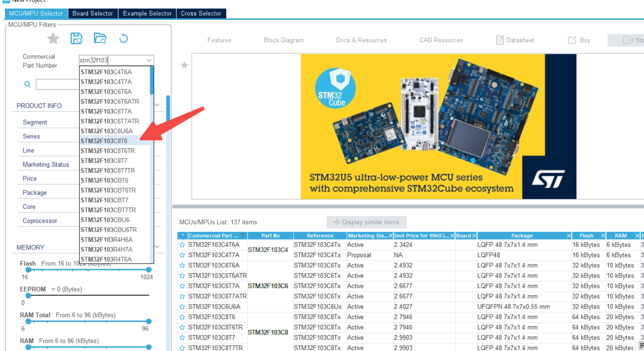Expand the Line filter
644x351 pixels.
[28, 151]
